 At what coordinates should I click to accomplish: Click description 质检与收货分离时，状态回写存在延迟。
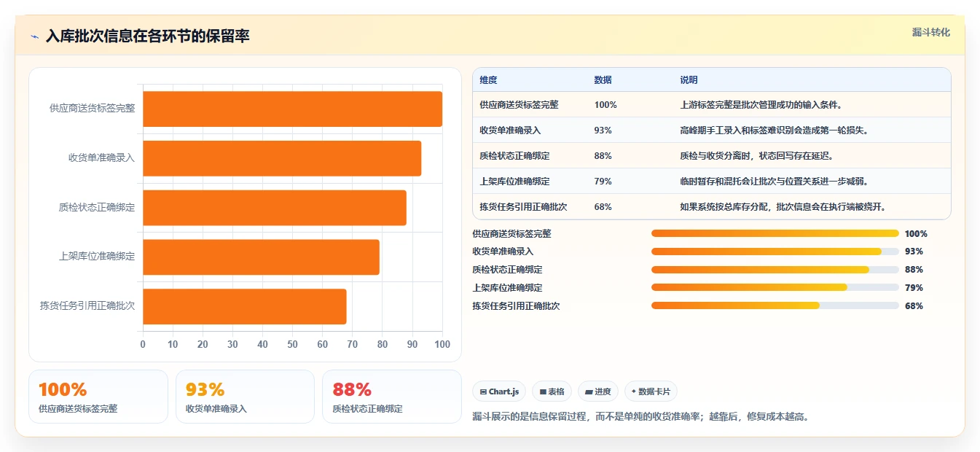click(x=756, y=156)
